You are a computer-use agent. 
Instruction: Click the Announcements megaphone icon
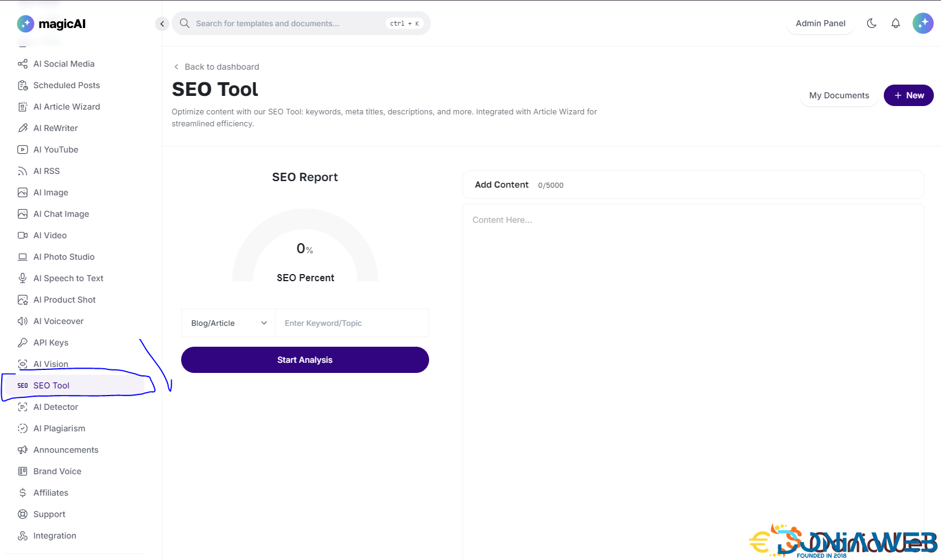tap(23, 450)
